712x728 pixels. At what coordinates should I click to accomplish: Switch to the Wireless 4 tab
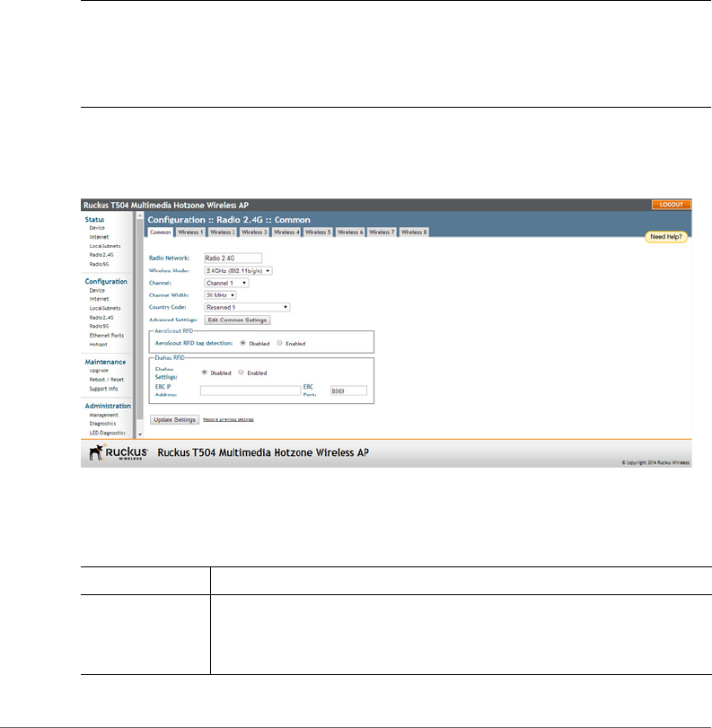tap(286, 232)
